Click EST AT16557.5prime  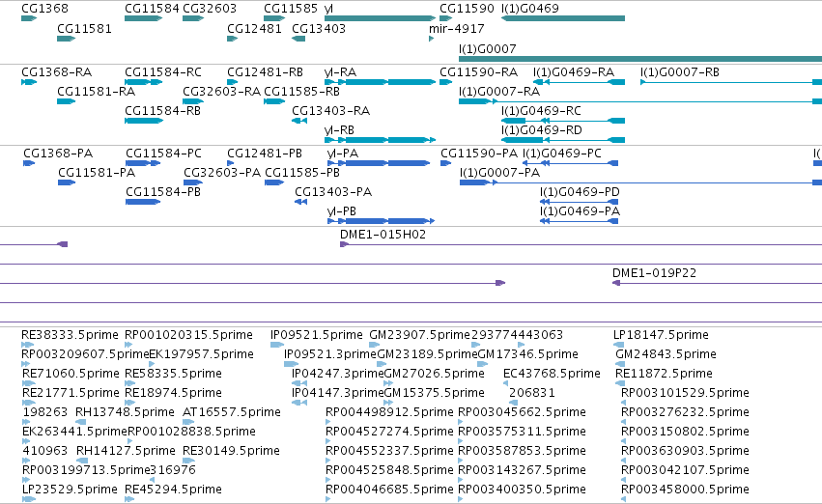click(x=188, y=422)
